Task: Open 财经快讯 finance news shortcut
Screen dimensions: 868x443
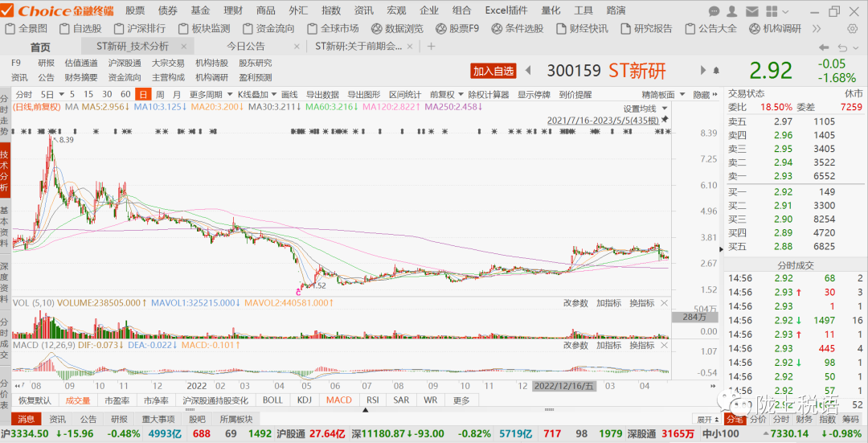Action: coord(582,28)
